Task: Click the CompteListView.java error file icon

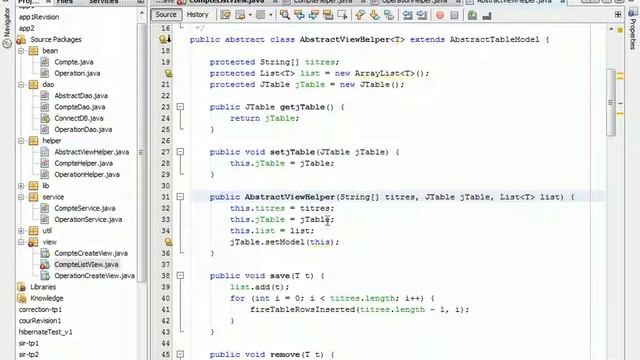Action: pos(45,264)
